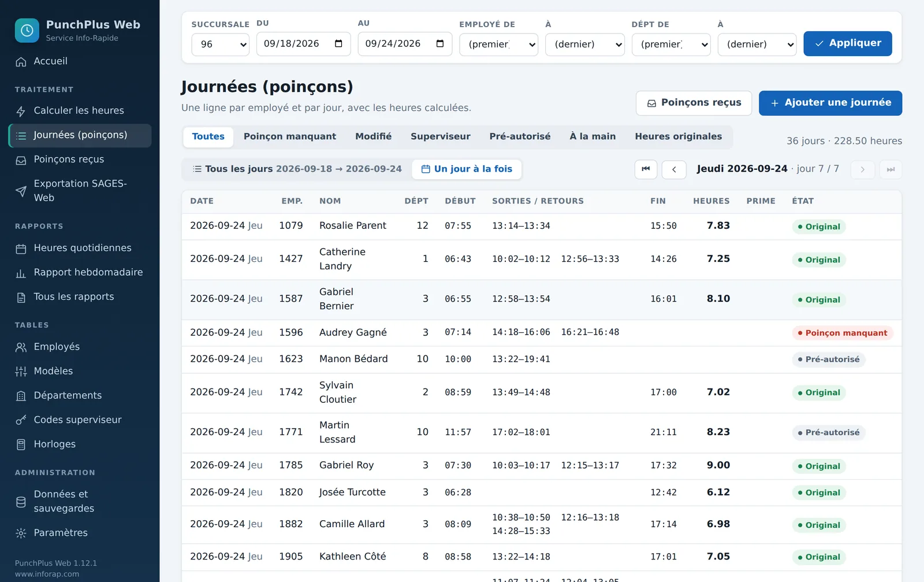Image resolution: width=924 pixels, height=582 pixels.
Task: Open the employee À (dernier) dropdown
Action: (x=584, y=44)
